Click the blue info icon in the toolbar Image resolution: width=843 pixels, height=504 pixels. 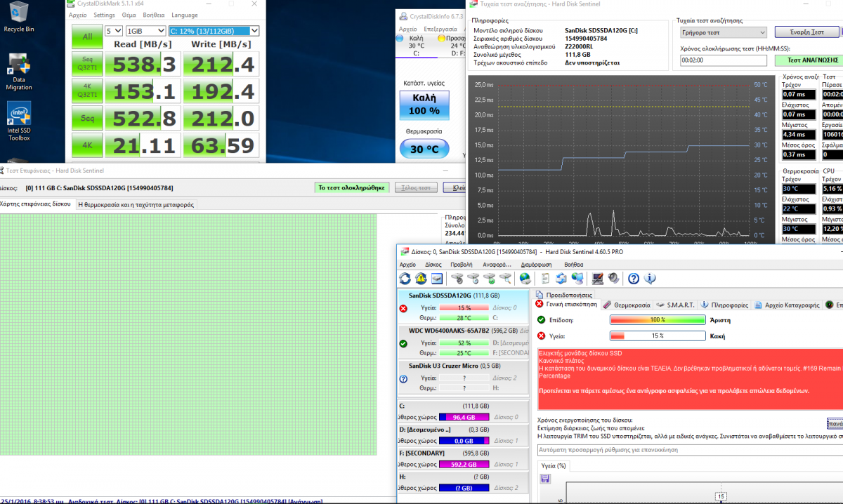click(x=650, y=279)
